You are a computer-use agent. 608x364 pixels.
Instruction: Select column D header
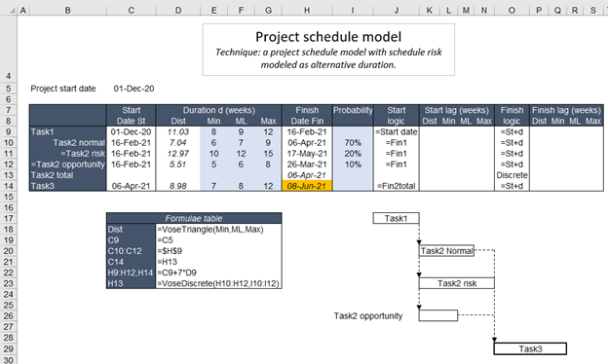tap(178, 11)
